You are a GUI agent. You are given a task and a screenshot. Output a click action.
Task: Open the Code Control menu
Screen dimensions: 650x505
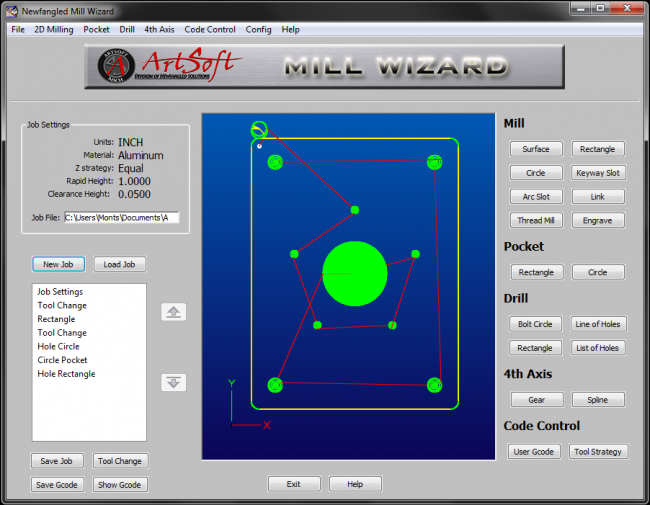(210, 29)
